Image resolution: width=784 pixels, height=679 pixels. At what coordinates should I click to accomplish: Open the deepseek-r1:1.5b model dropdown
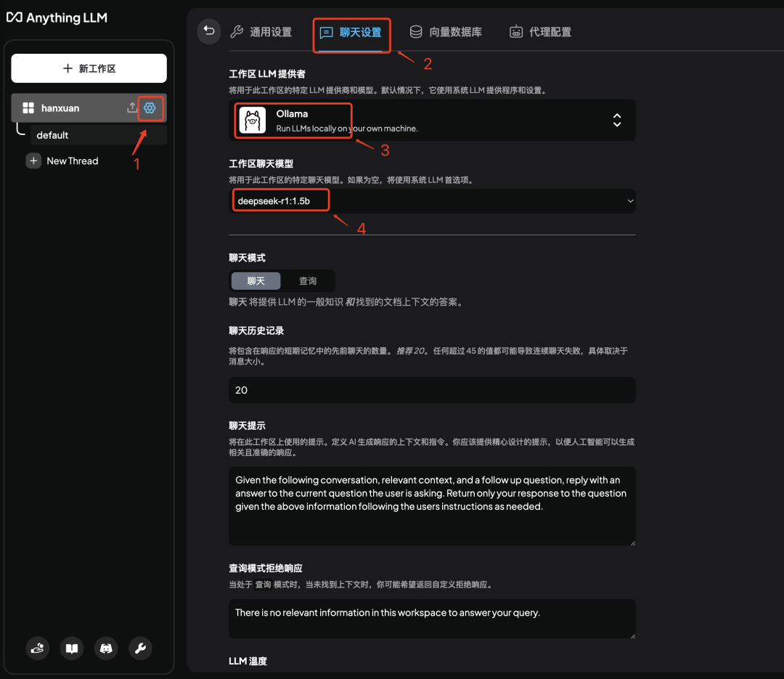tap(432, 201)
